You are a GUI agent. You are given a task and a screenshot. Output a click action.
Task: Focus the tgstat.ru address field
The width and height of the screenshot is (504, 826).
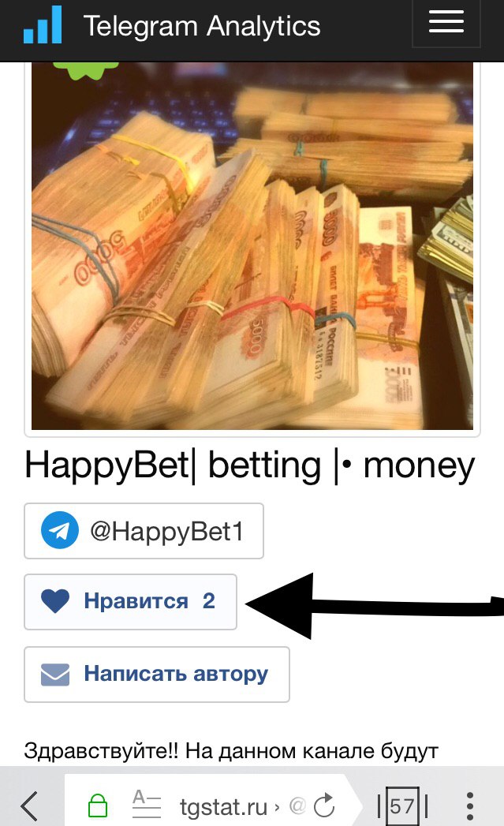tap(224, 806)
